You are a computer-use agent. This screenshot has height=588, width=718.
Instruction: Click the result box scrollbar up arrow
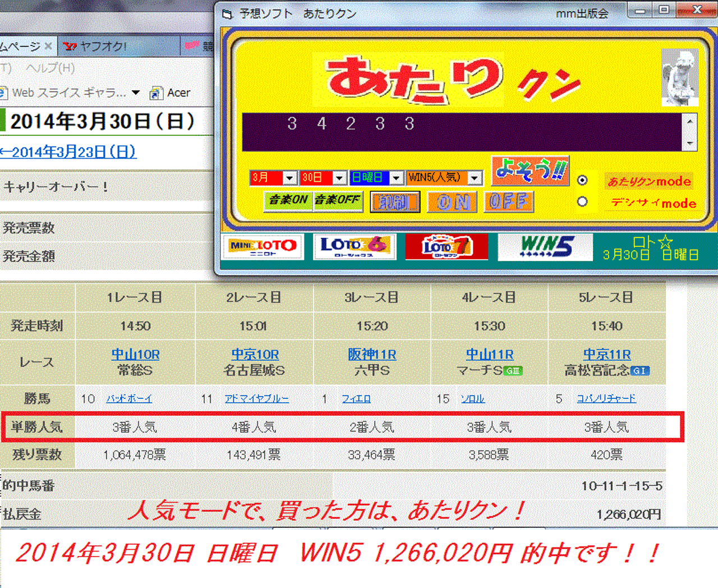(689, 121)
